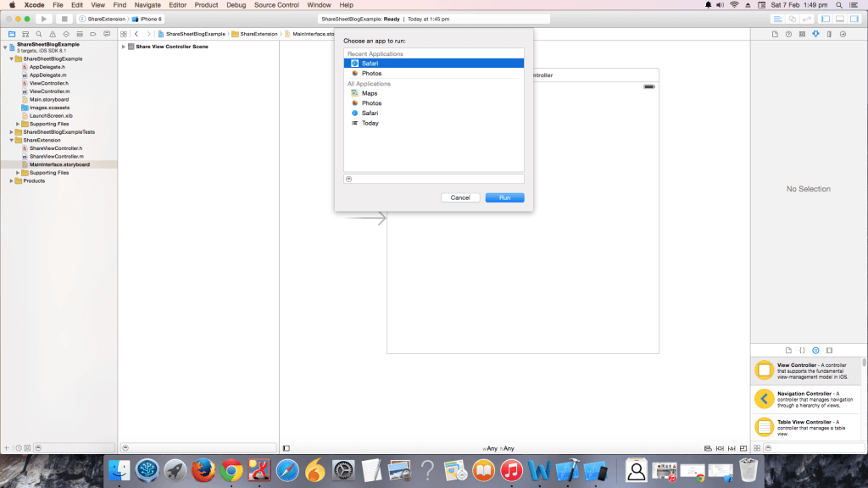
Task: Expand Share View Controller Scene
Action: 124,47
